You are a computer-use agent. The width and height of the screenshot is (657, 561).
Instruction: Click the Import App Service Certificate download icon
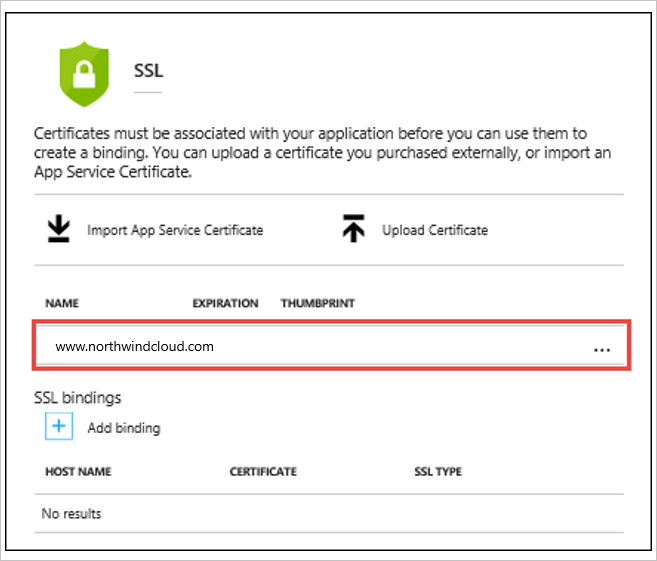click(59, 229)
